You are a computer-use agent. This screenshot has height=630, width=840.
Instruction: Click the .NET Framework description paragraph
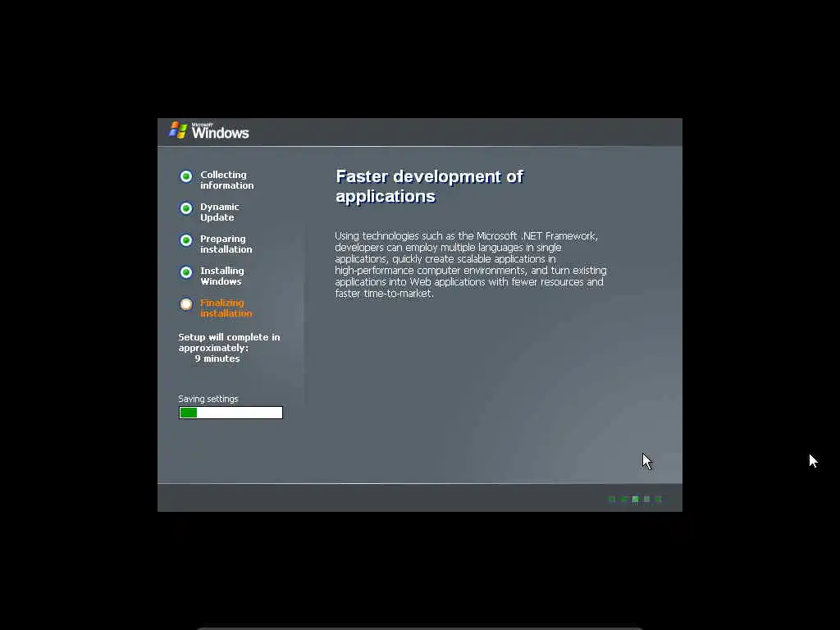(470, 265)
